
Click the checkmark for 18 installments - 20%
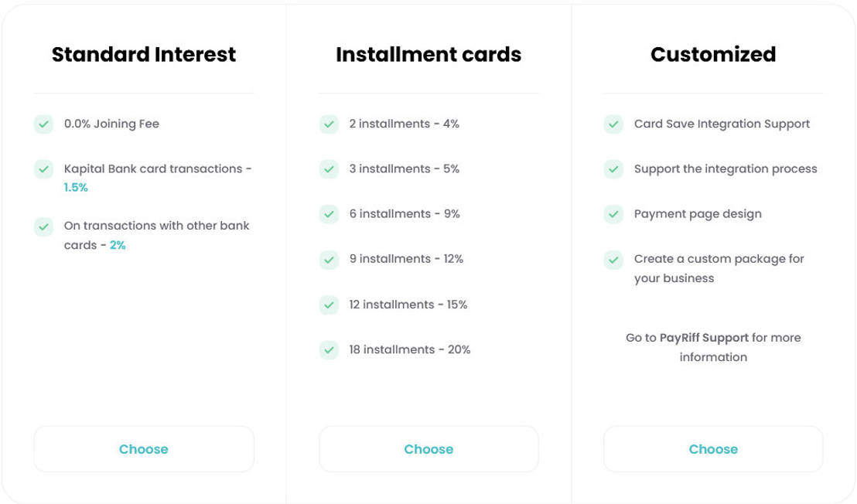click(329, 349)
